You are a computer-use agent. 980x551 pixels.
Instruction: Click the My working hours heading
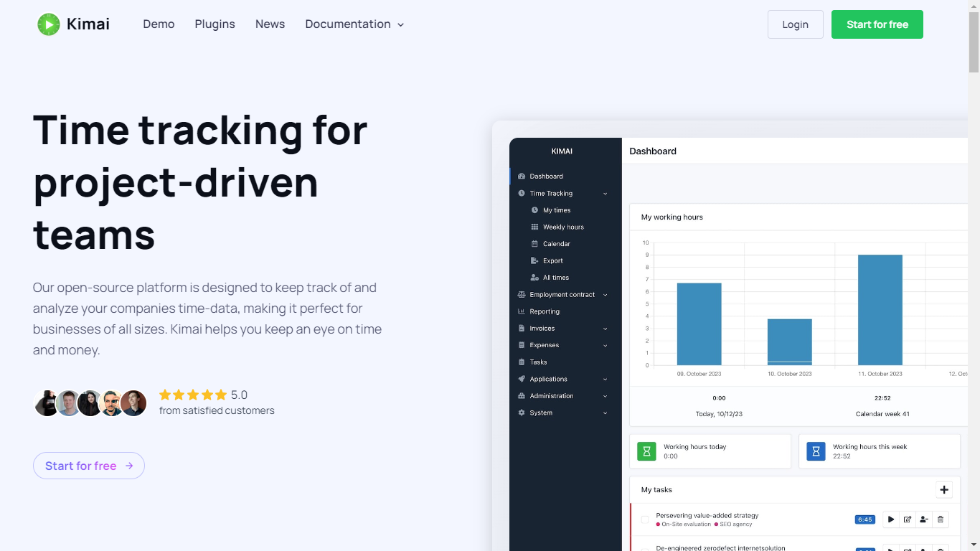pyautogui.click(x=672, y=217)
